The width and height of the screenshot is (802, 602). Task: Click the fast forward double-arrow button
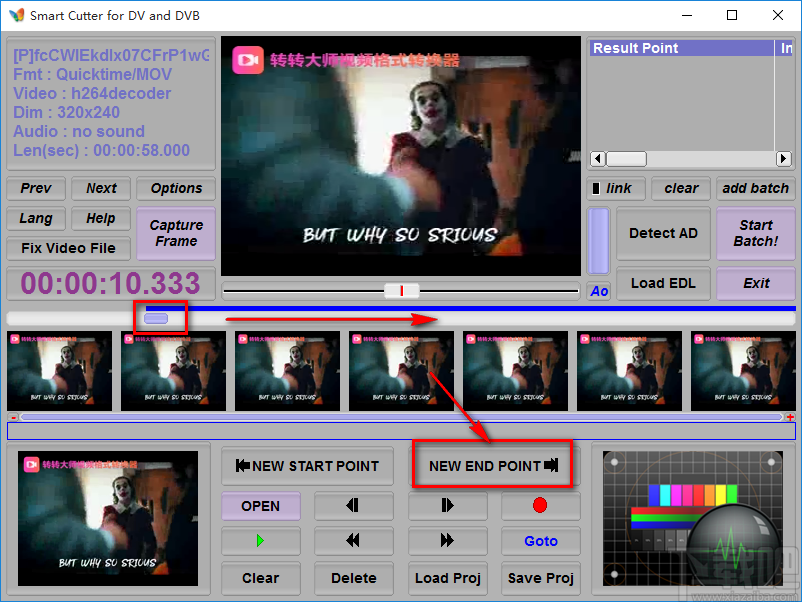pos(448,541)
